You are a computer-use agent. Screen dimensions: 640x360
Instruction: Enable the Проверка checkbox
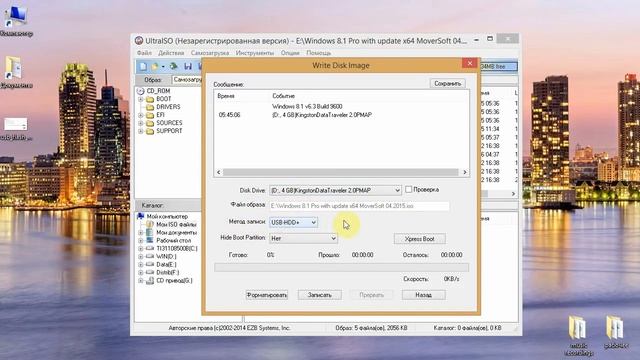[x=409, y=189]
